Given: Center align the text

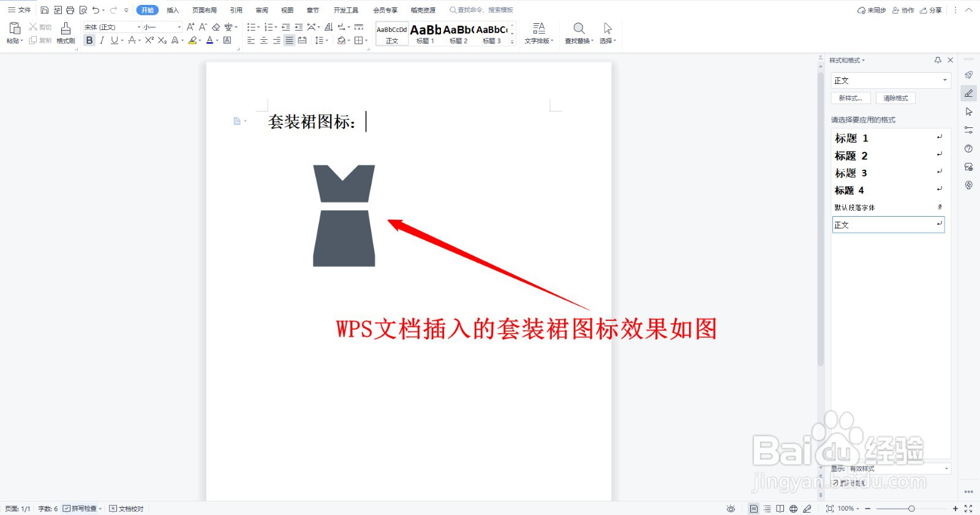Looking at the screenshot, I should (264, 40).
